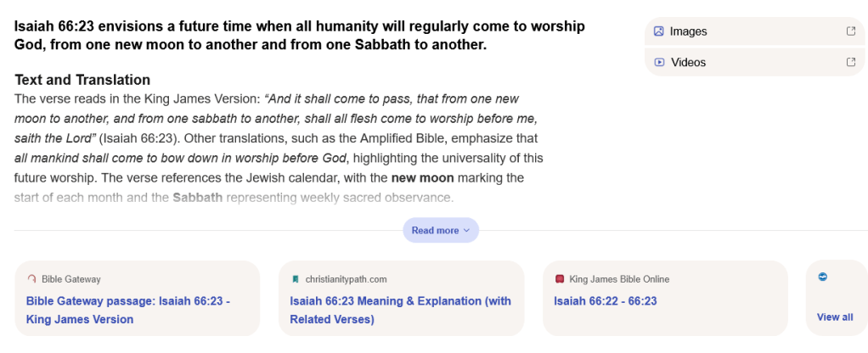Click the christianitypath.com source name
This screenshot has height=353, width=868.
(x=346, y=278)
